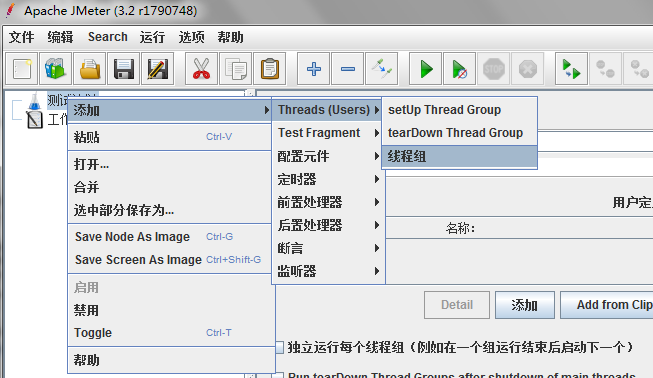The width and height of the screenshot is (653, 378).
Task: Click the Collapse All minus icon
Action: pos(348,69)
